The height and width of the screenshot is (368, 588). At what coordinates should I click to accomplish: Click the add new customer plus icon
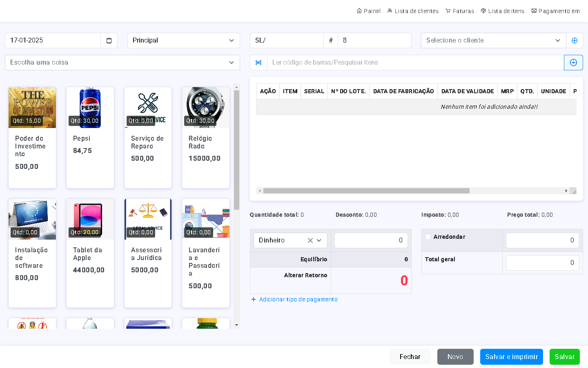(x=574, y=40)
